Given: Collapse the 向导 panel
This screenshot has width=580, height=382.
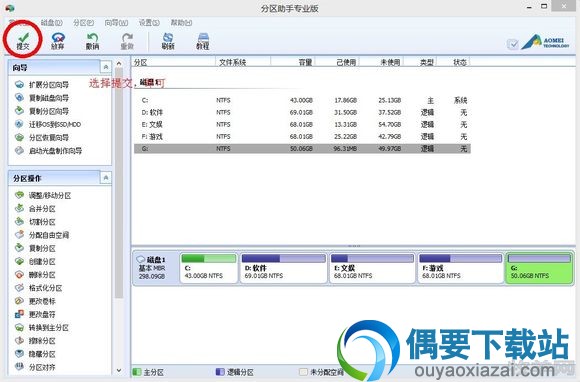Looking at the screenshot, I should point(106,67).
